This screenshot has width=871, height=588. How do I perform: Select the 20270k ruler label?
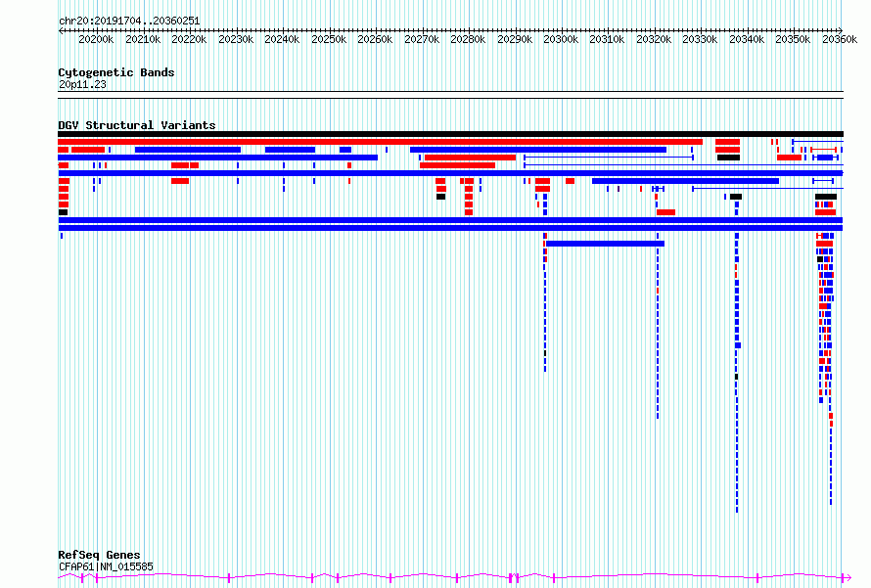pyautogui.click(x=422, y=39)
